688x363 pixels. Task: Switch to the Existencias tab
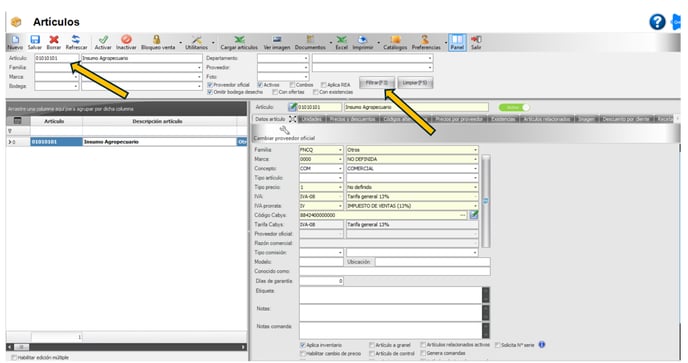(x=503, y=119)
